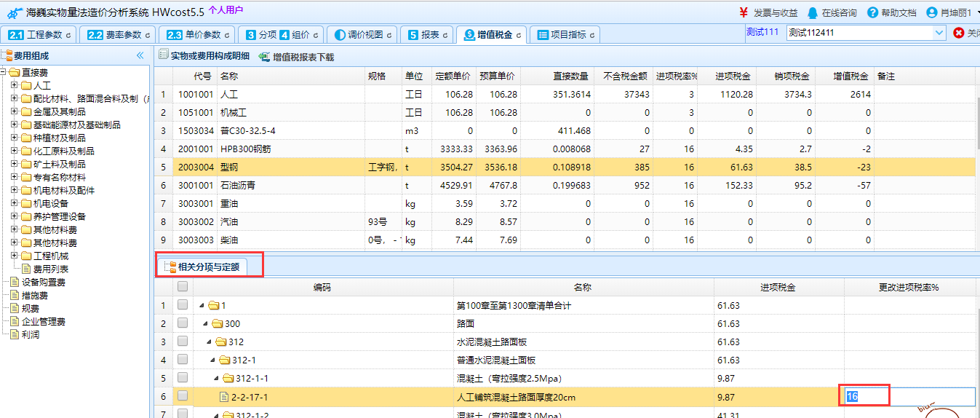Switch to the 2.1 工程参数 tab

coord(39,35)
